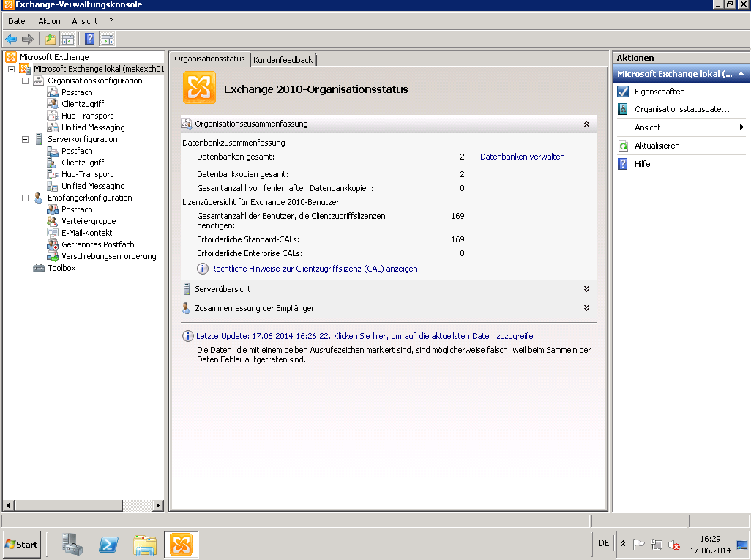Toggle the action pane toolbar icon
Image resolution: width=751 pixels, height=560 pixels.
click(108, 39)
